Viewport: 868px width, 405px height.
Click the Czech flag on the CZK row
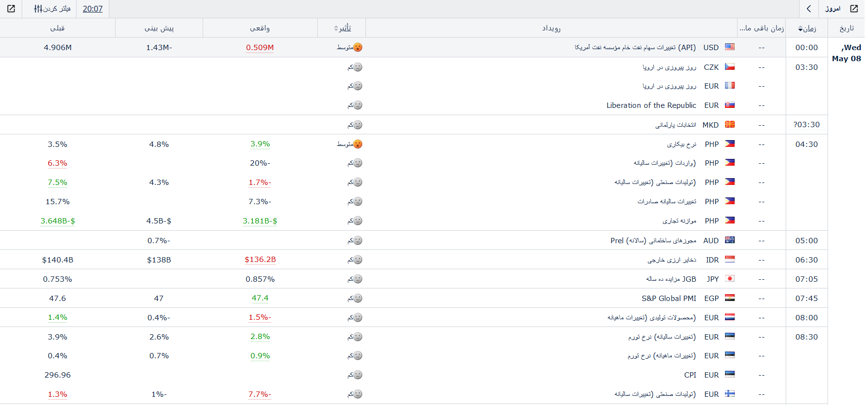tap(730, 66)
